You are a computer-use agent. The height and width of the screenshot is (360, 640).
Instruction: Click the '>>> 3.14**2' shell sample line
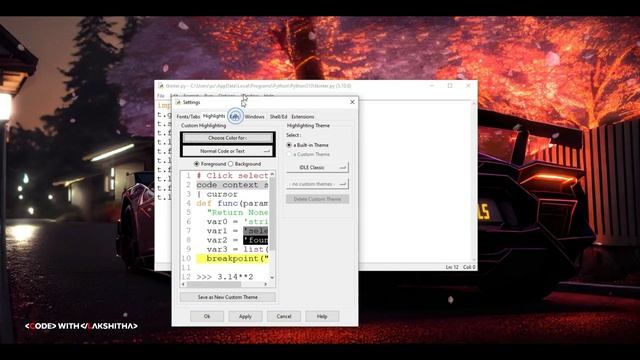pos(225,277)
